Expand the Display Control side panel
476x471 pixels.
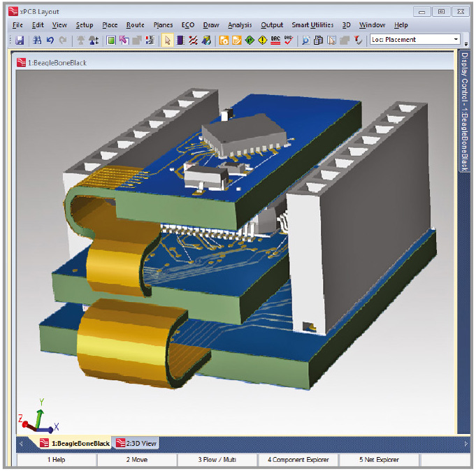[465, 112]
